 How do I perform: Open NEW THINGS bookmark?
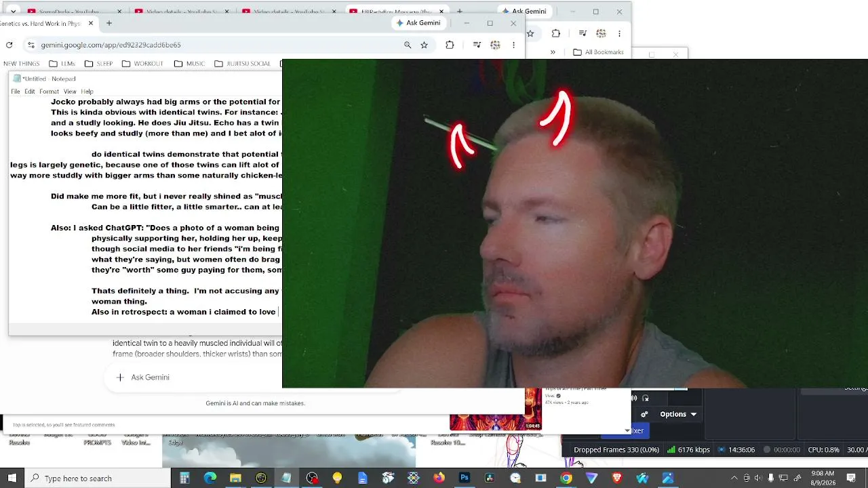tap(21, 64)
